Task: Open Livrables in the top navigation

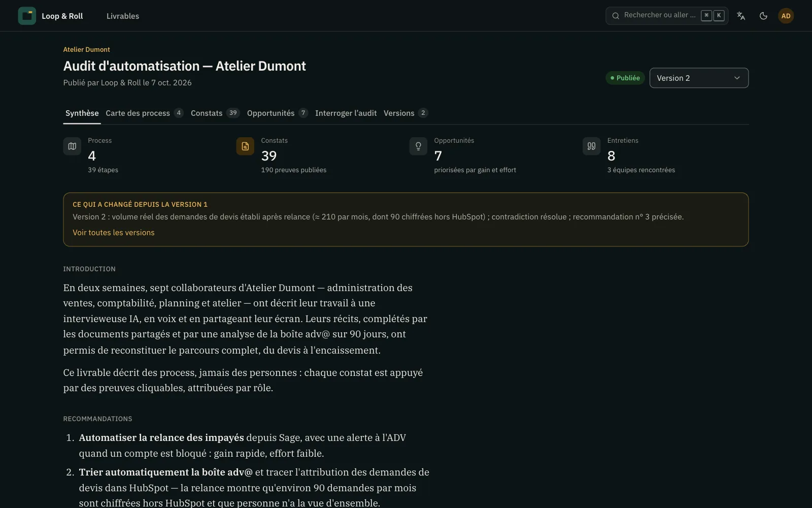Action: 123,16
